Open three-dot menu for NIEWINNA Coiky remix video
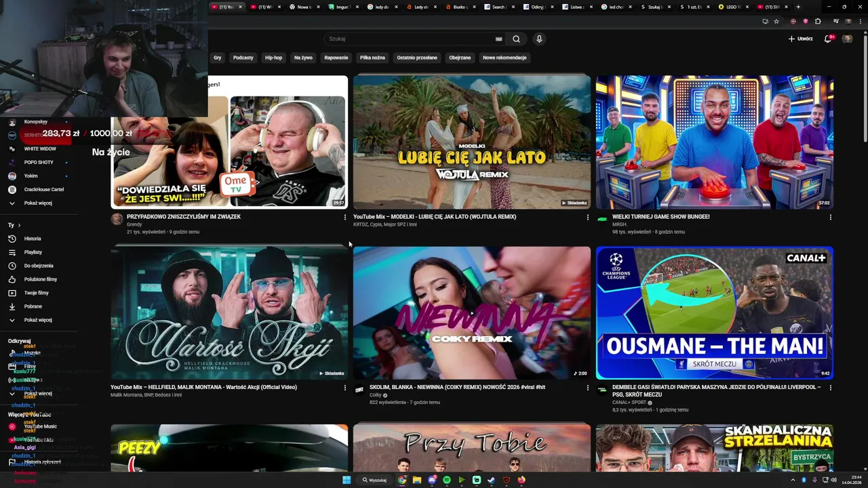868x488 pixels. click(x=587, y=388)
